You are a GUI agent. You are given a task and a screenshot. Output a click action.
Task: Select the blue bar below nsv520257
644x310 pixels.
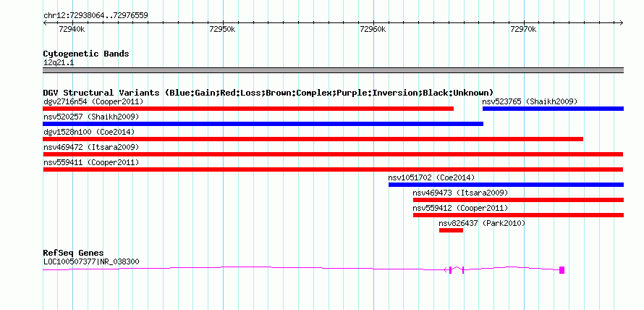[x=263, y=124]
